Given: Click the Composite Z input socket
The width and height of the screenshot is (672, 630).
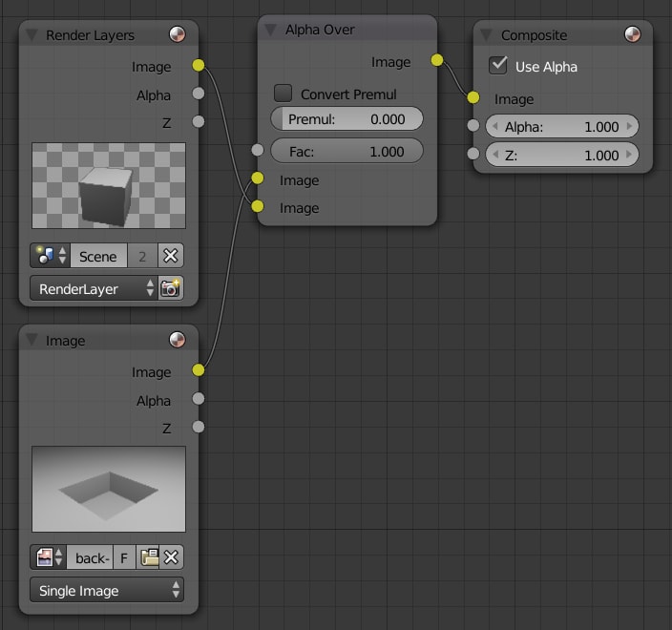Looking at the screenshot, I should [x=473, y=154].
